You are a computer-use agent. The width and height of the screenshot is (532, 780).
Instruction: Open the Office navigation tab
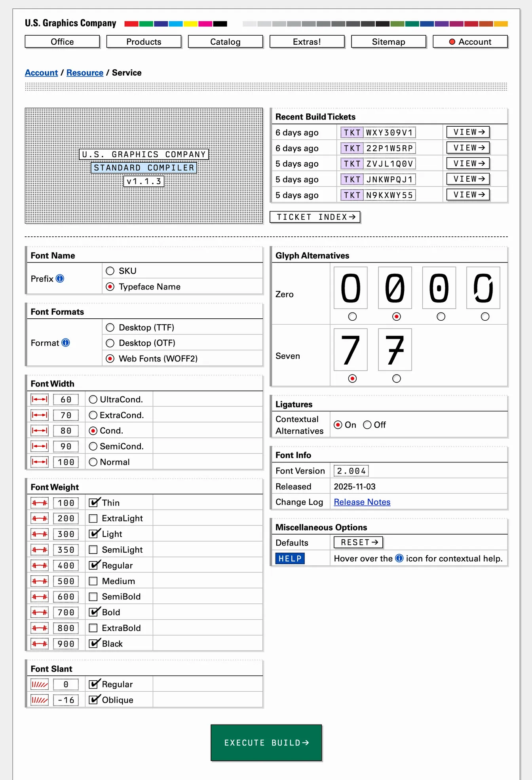pos(62,42)
